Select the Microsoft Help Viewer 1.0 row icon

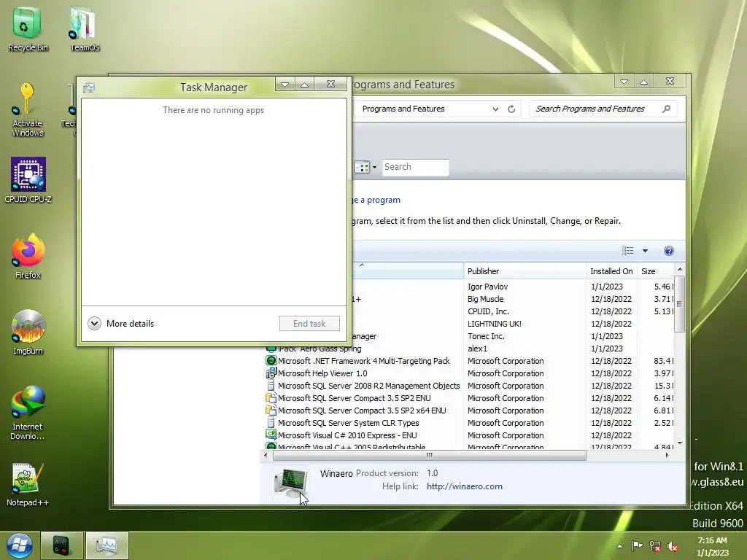tap(271, 373)
